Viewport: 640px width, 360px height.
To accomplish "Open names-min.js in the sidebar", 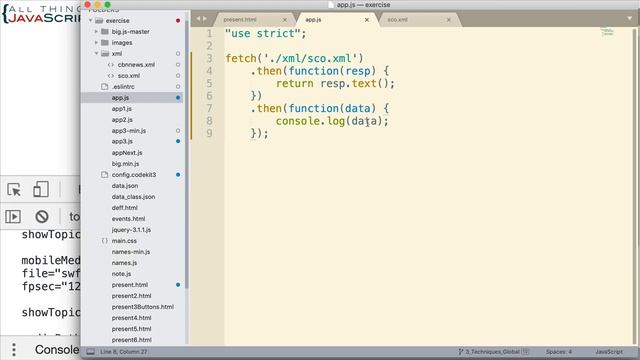I will click(131, 252).
